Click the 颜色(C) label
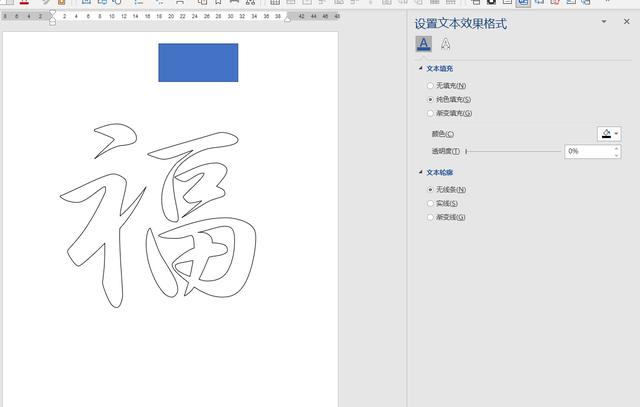Screen dimensions: 640x407 click(x=443, y=134)
